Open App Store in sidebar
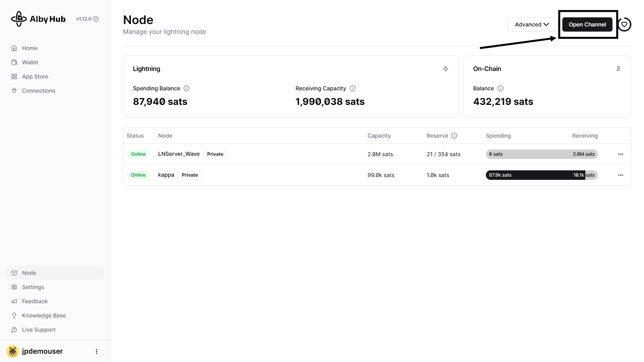The width and height of the screenshot is (644, 362). coord(35,77)
